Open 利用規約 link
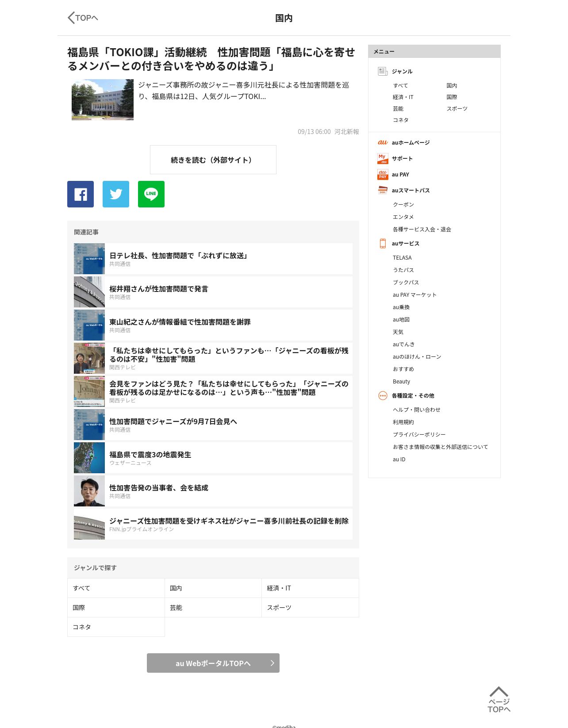This screenshot has width=568, height=728. [403, 422]
